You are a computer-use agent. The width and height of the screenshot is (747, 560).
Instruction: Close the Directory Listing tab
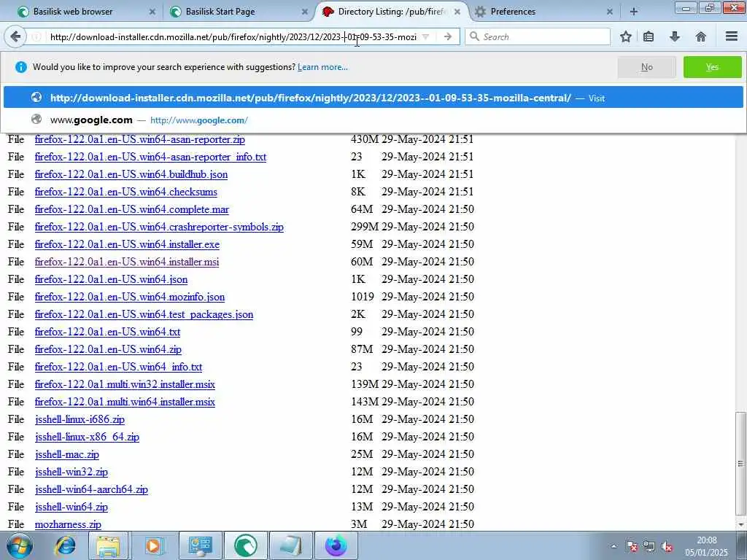point(457,12)
